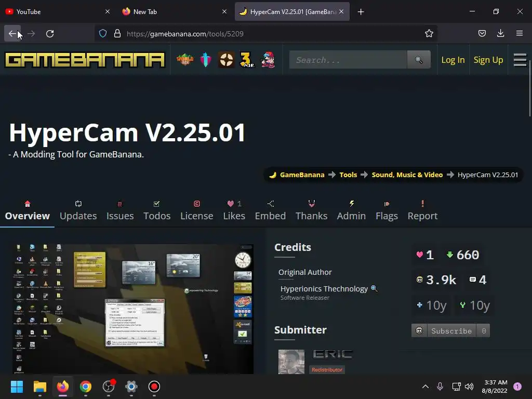Open the clock showing 3:37 AM
This screenshot has width=532, height=399.
(495, 387)
